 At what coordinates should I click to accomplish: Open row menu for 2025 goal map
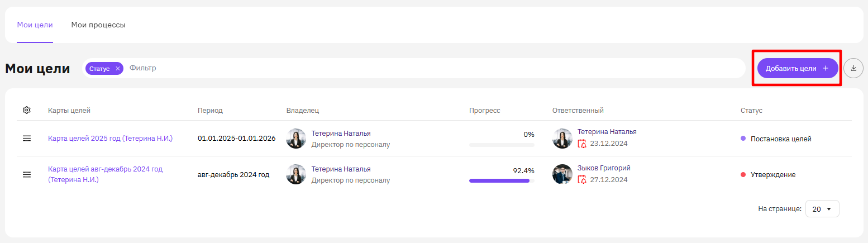26,139
